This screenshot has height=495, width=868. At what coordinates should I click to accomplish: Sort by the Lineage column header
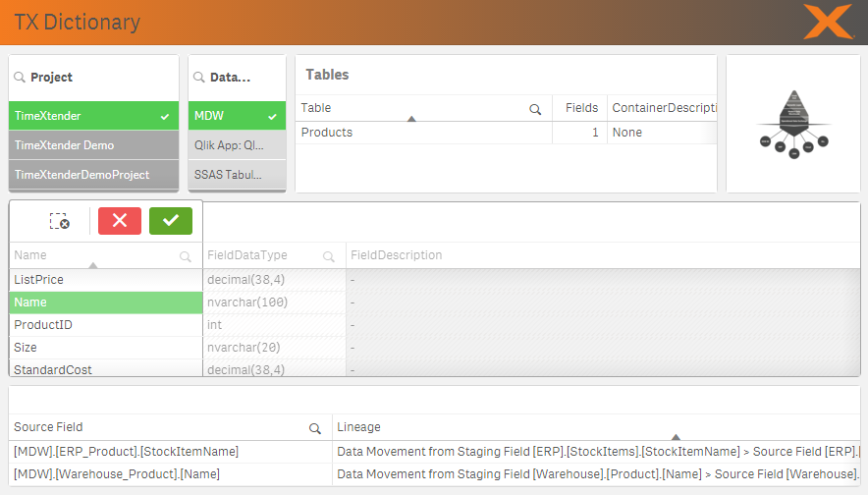(x=358, y=427)
